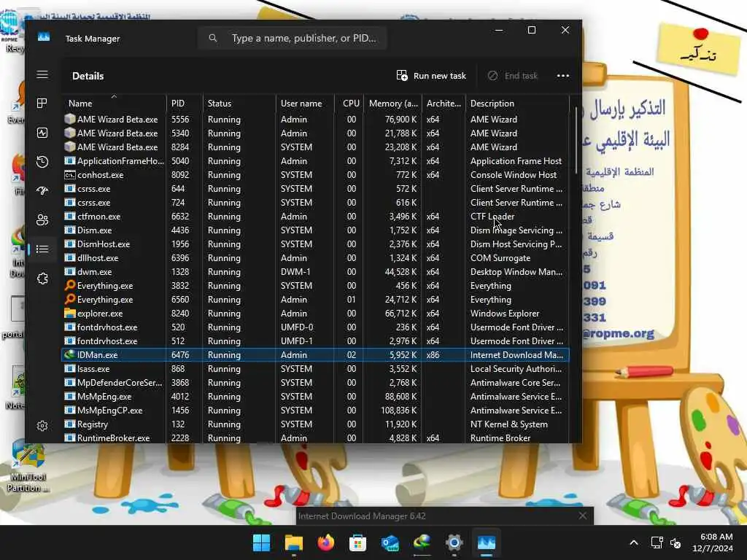Sort by the Status column header
The width and height of the screenshot is (747, 560).
pos(239,103)
